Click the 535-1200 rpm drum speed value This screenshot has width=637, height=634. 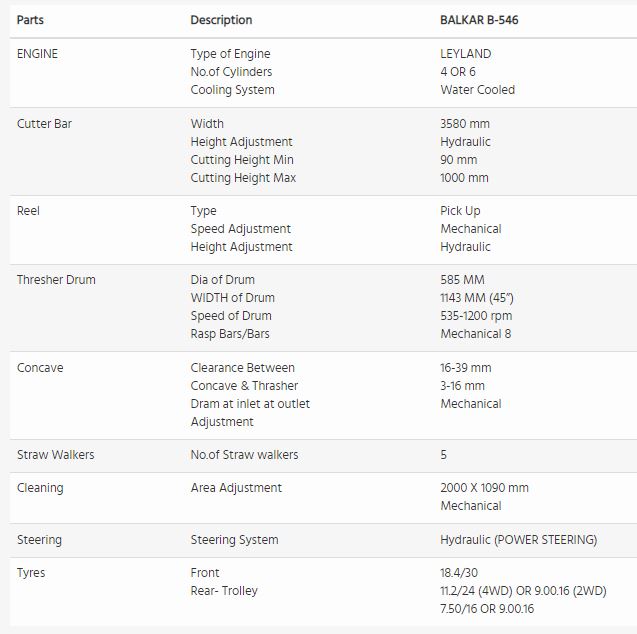pos(476,316)
